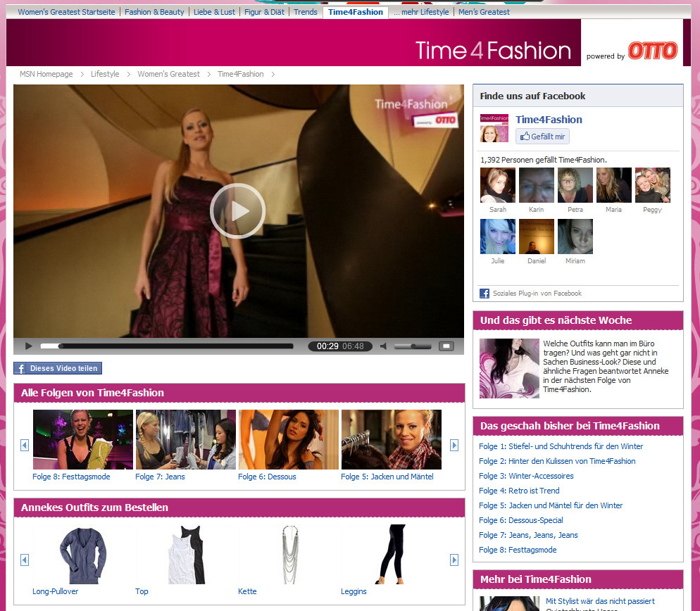Go to 'Lifestyle' breadcrumb link

[105, 74]
